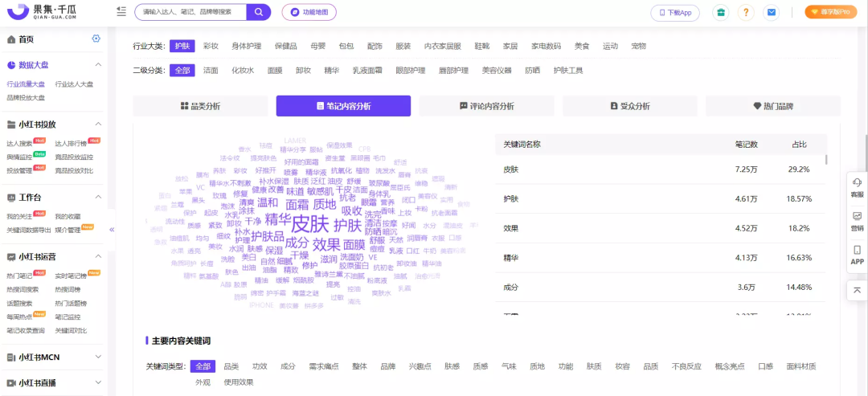This screenshot has height=396, width=868.
Task: Open the orange help question mark icon
Action: pyautogui.click(x=746, y=12)
